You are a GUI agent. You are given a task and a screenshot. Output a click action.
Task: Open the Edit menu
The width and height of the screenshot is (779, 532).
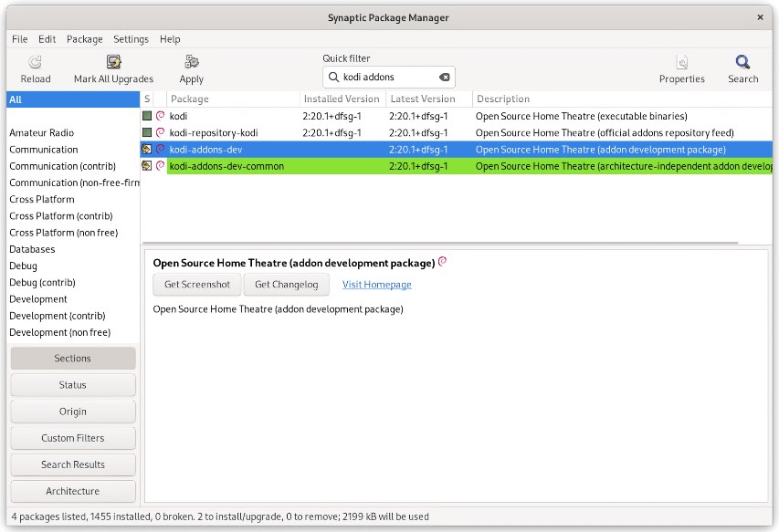[47, 39]
